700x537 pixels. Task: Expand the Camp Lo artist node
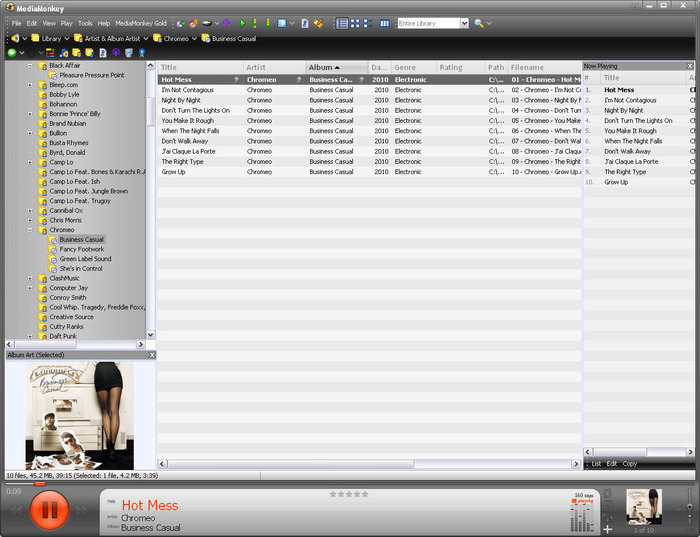tap(30, 162)
